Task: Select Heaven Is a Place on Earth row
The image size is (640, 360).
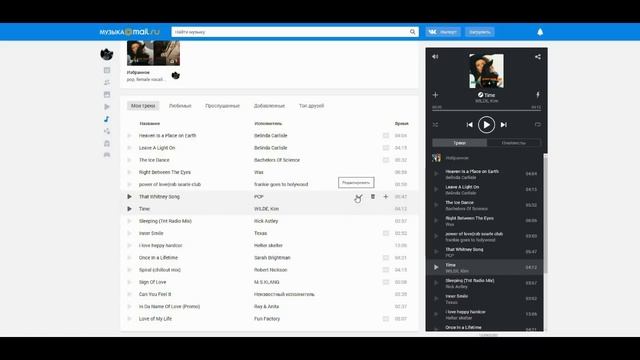Action: coord(269,136)
